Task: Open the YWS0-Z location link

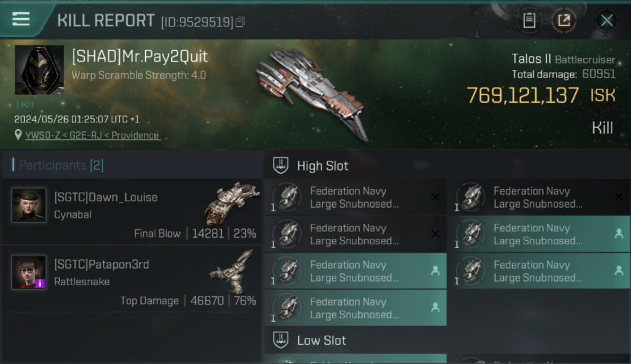Action: point(92,135)
